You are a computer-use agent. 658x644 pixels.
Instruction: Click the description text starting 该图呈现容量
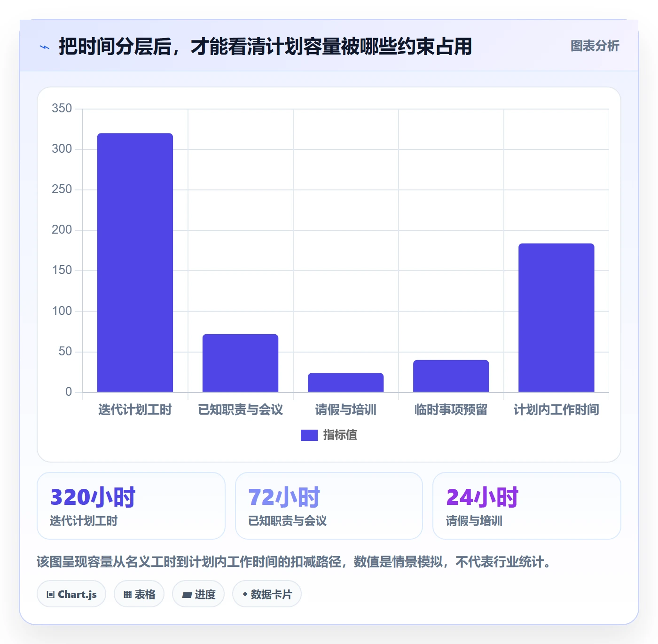(x=295, y=562)
